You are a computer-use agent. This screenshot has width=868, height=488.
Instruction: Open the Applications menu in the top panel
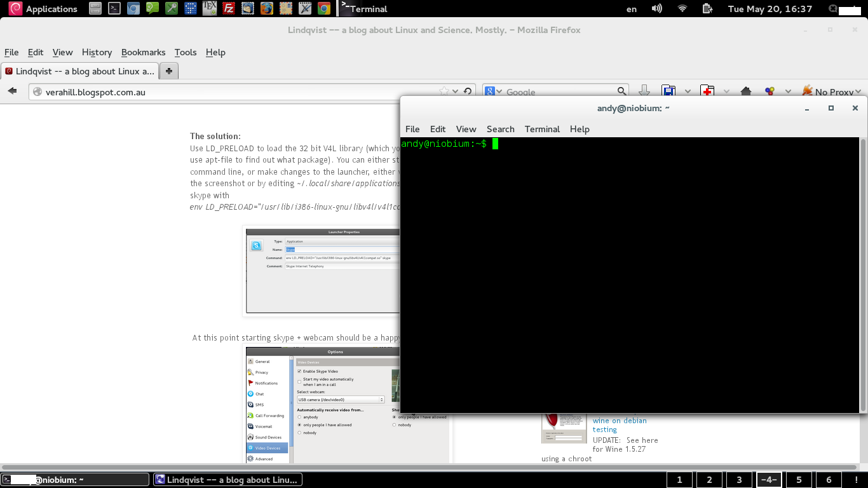[x=43, y=9]
